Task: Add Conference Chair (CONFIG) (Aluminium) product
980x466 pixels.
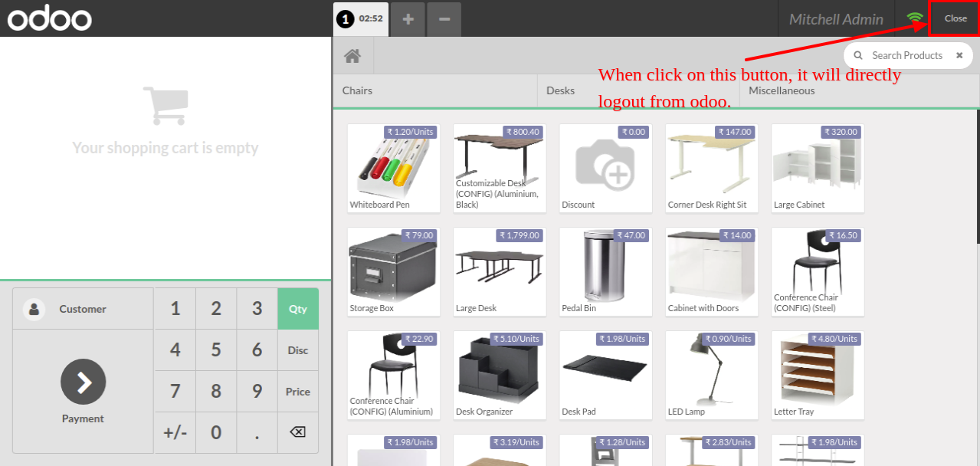Action: 394,375
